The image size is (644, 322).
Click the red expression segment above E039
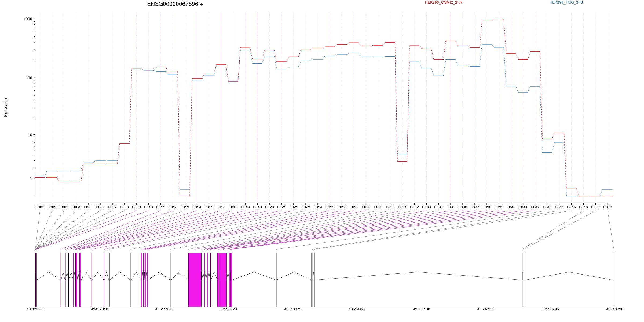coord(499,19)
